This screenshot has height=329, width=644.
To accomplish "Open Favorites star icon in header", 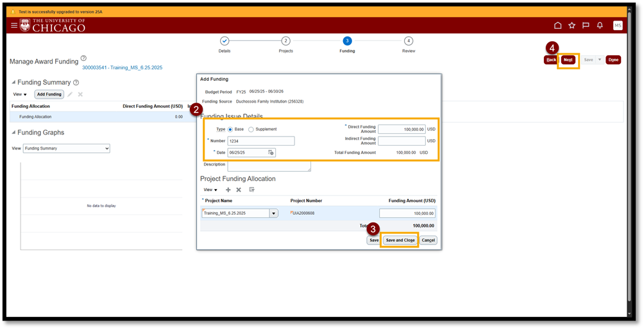I will (x=572, y=26).
